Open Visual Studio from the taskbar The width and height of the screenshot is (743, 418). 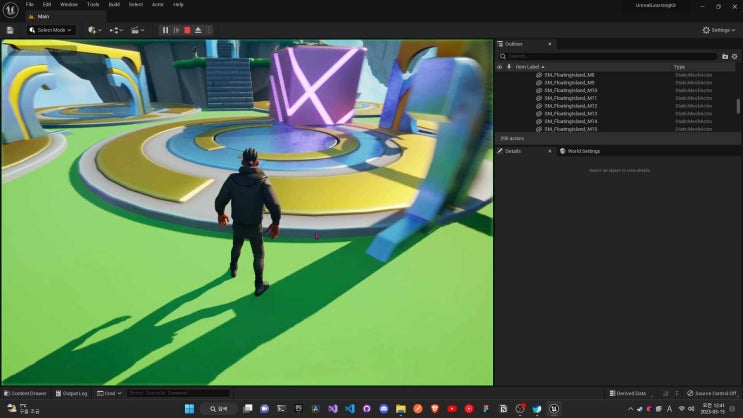[x=333, y=409]
